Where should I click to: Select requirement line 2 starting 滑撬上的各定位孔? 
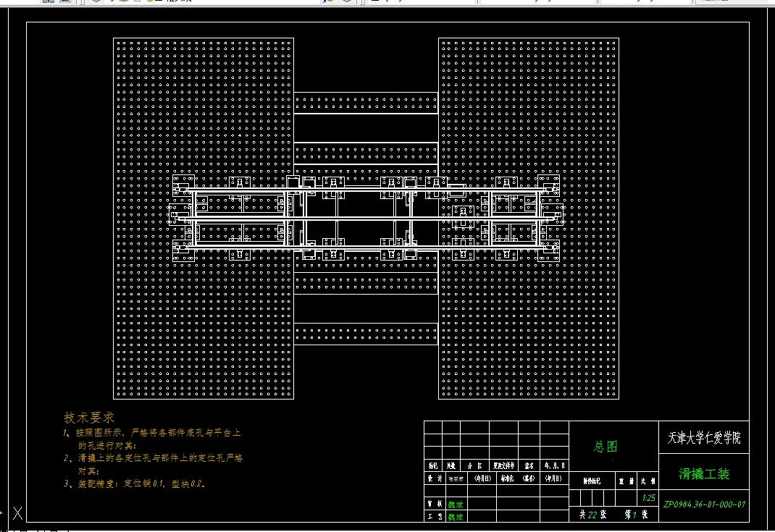[x=154, y=458]
